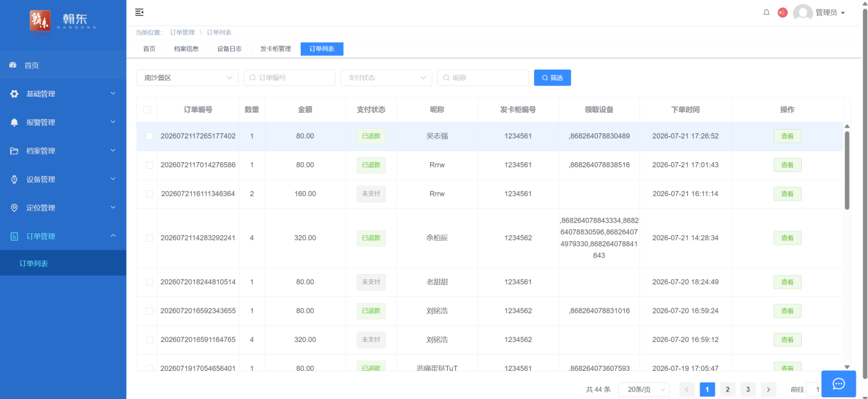Click the administrator avatar picture

click(x=803, y=13)
